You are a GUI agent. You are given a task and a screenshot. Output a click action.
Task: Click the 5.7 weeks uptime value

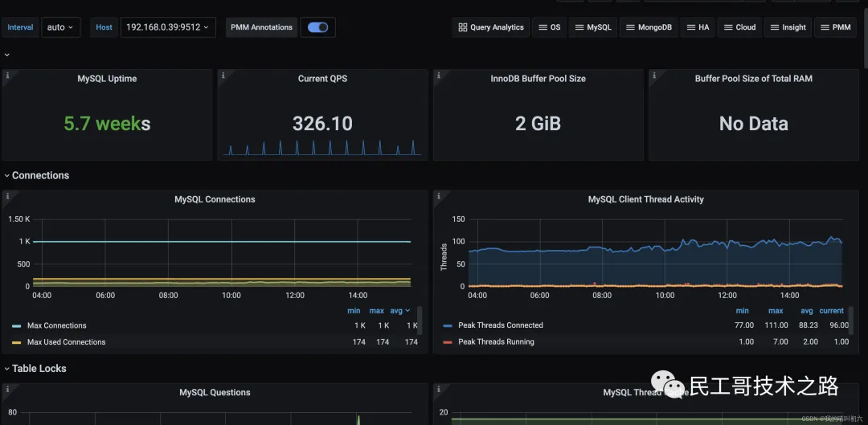[x=107, y=124]
